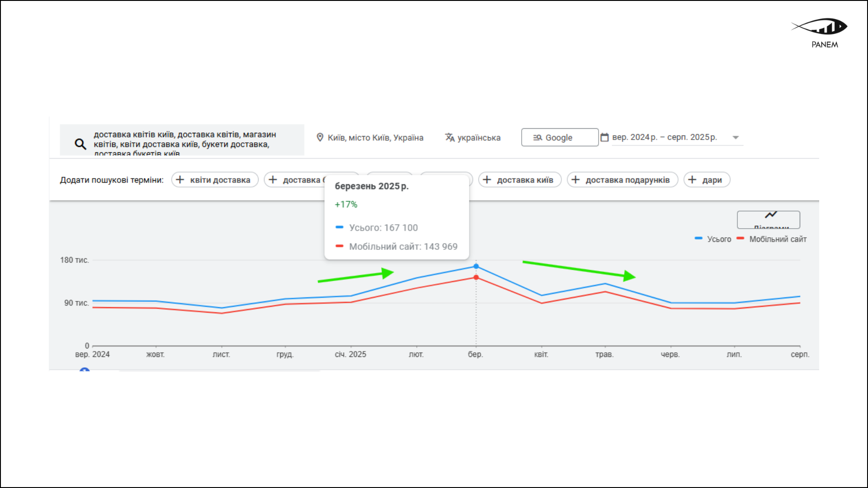Select the magnifying glass search icon
This screenshot has width=868, height=488.
80,144
